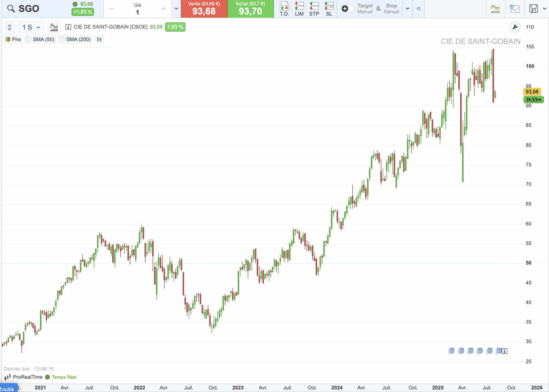Toggle the Prix price color swatch
Image resolution: width=549 pixels, height=392 pixels.
[x=8, y=39]
